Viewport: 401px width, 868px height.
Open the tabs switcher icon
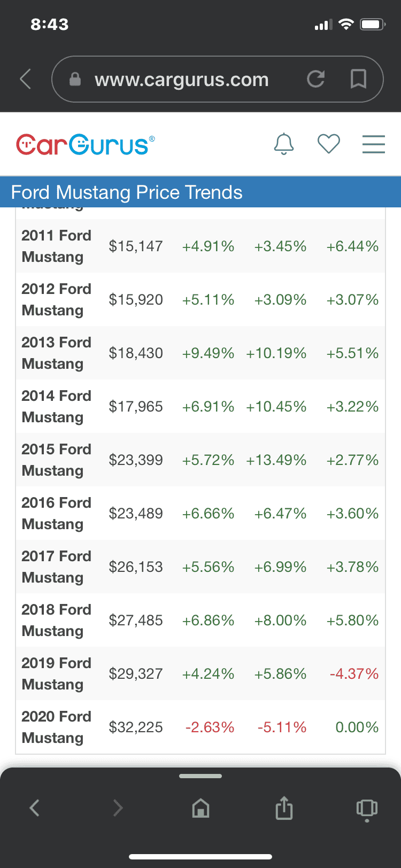click(367, 809)
